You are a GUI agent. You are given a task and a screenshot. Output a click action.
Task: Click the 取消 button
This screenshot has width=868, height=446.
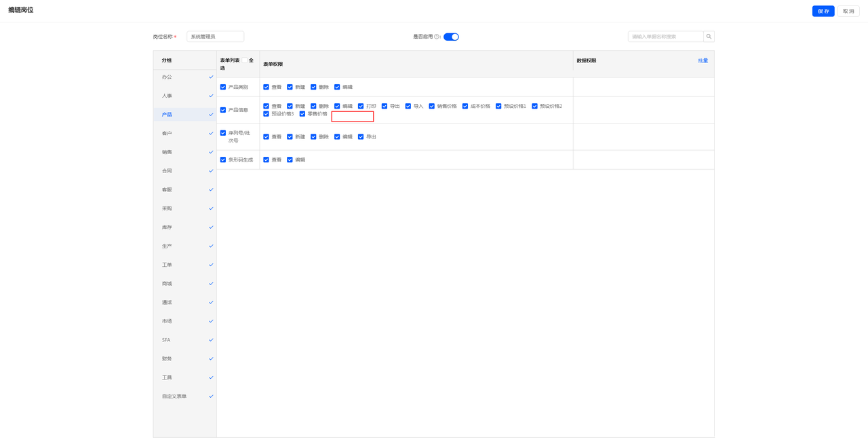[x=848, y=12]
